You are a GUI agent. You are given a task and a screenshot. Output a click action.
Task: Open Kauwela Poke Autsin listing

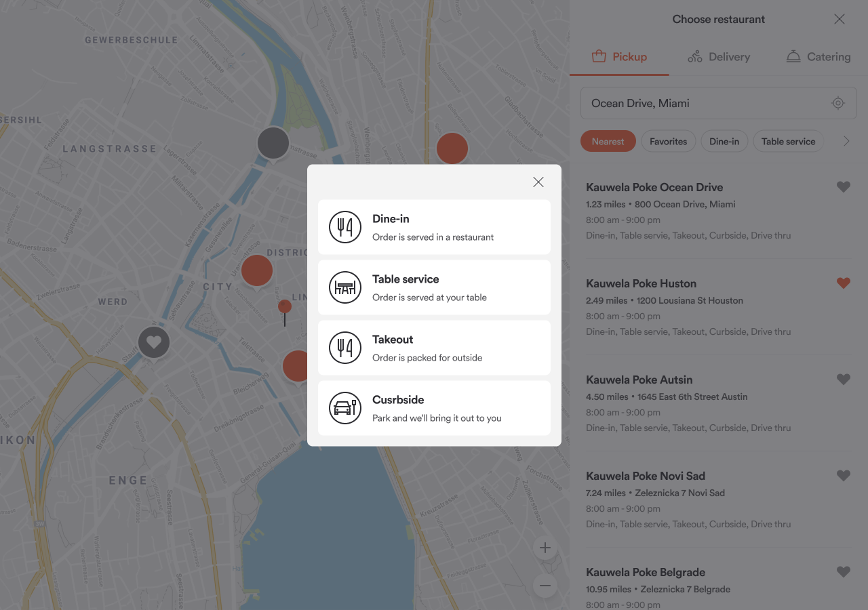point(719,403)
